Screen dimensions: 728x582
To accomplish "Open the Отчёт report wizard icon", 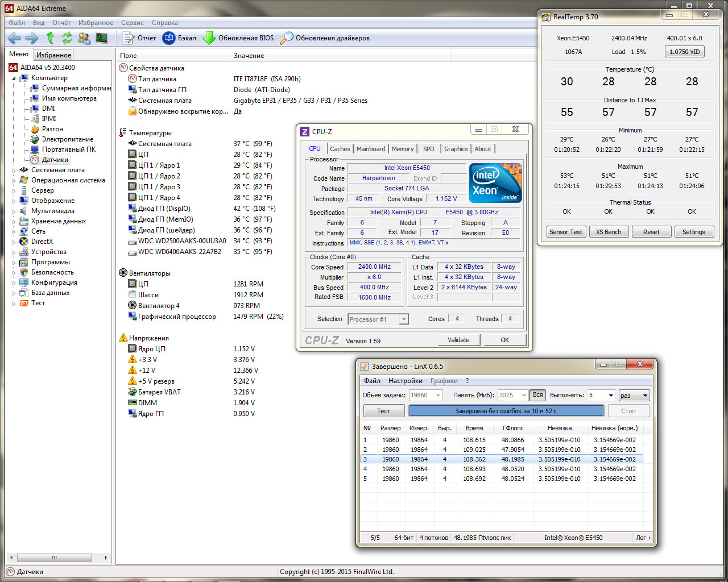I will pyautogui.click(x=129, y=38).
